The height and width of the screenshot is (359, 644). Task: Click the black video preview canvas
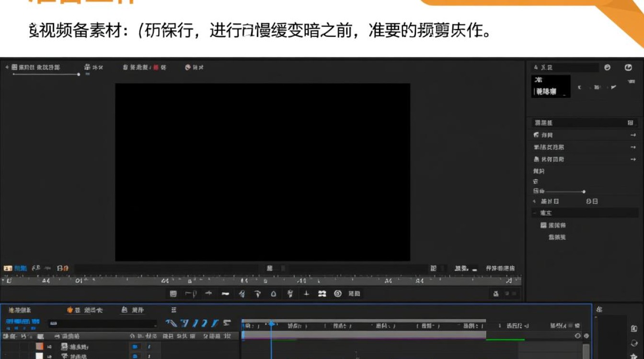pyautogui.click(x=263, y=172)
